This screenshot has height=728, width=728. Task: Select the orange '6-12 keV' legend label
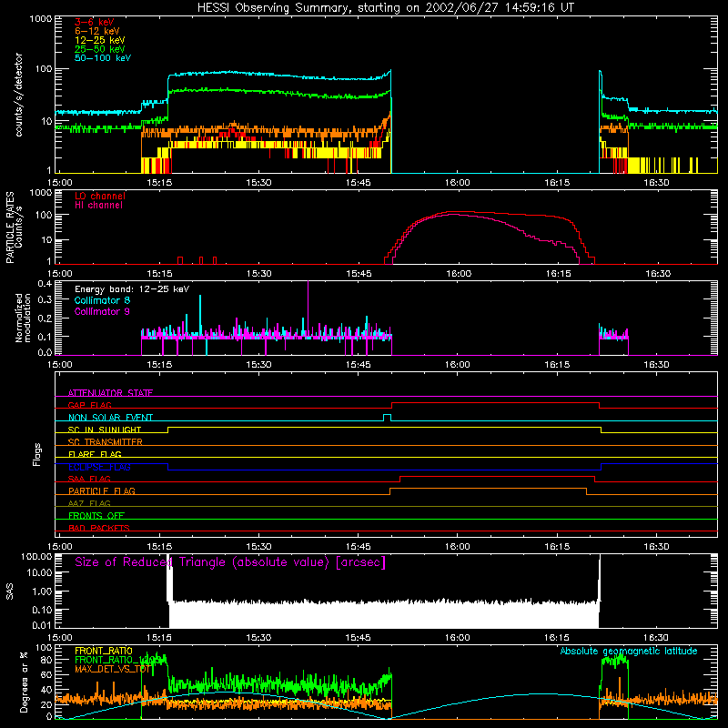point(97,31)
